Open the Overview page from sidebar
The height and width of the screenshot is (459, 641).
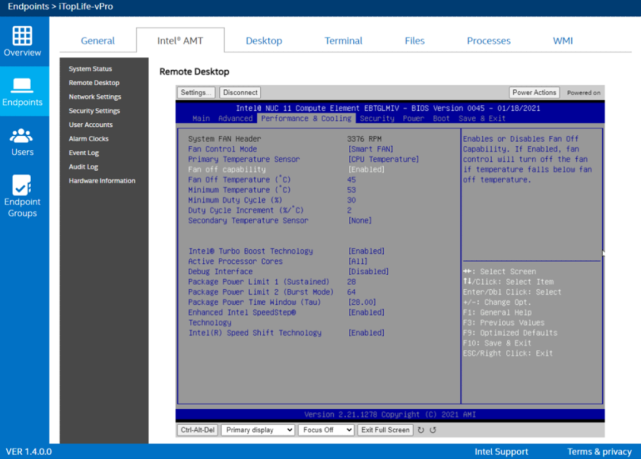point(23,41)
